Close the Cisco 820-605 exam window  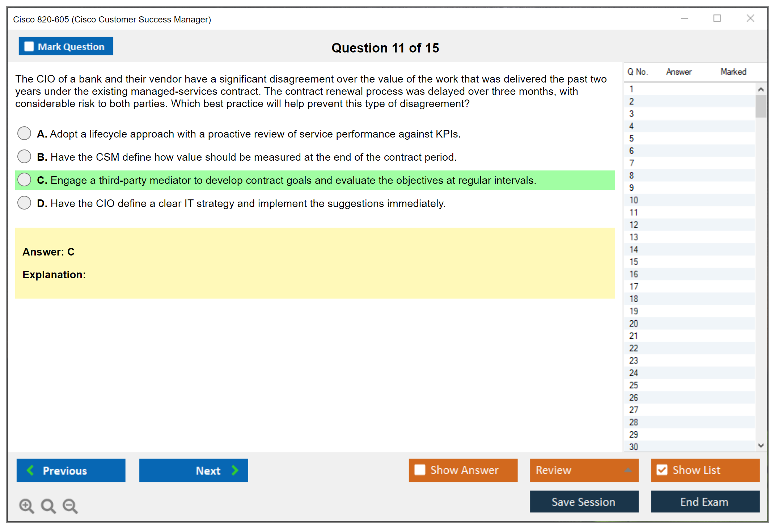tap(750, 18)
